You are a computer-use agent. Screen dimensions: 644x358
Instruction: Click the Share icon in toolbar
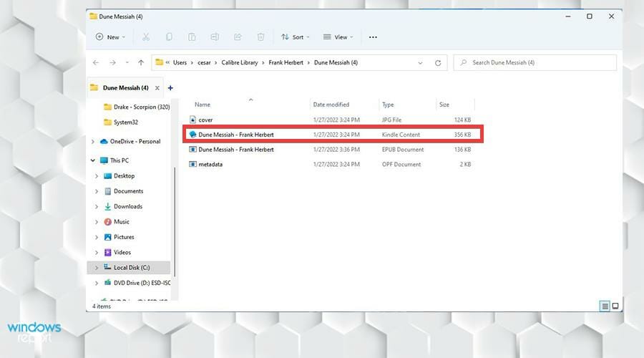[238, 37]
